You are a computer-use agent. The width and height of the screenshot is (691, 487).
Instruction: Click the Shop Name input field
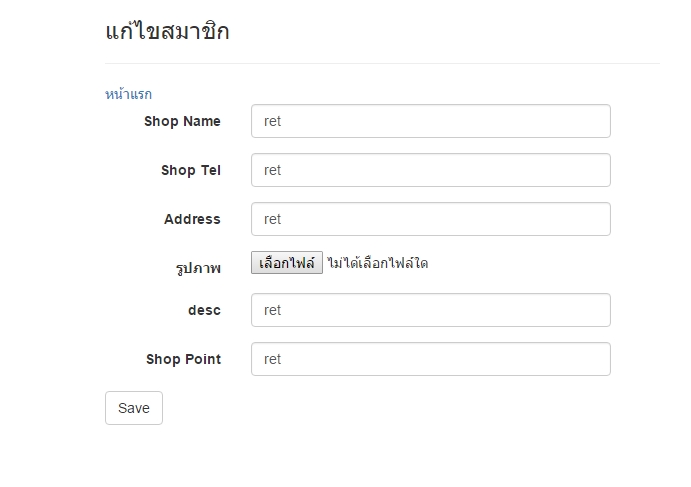[x=430, y=121]
